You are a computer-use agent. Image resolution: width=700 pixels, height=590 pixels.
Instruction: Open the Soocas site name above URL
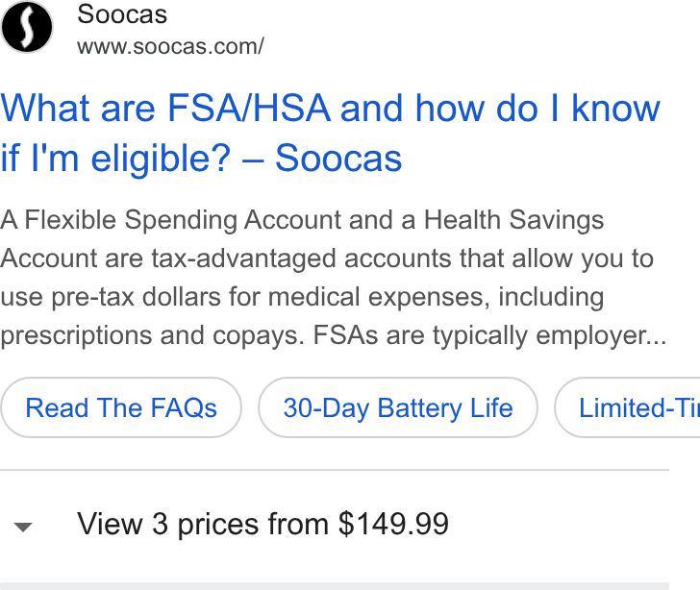point(122,14)
